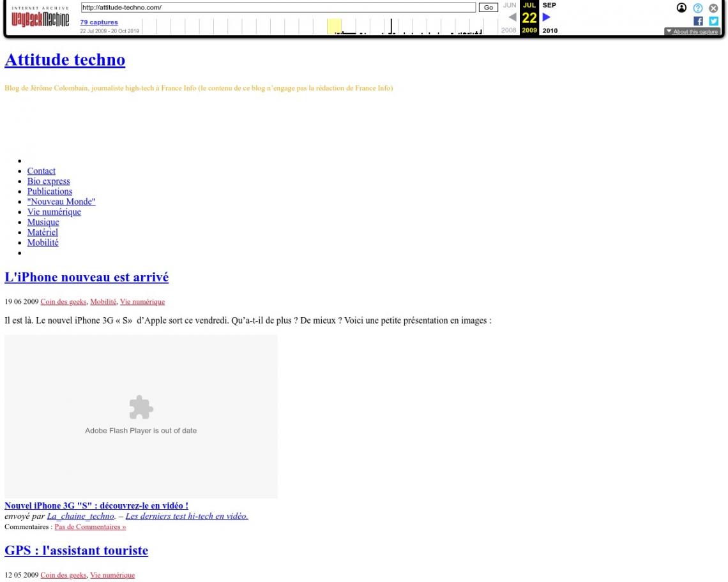Click the highlighted 2009 year in the timeline
The image size is (728, 582).
(x=529, y=30)
